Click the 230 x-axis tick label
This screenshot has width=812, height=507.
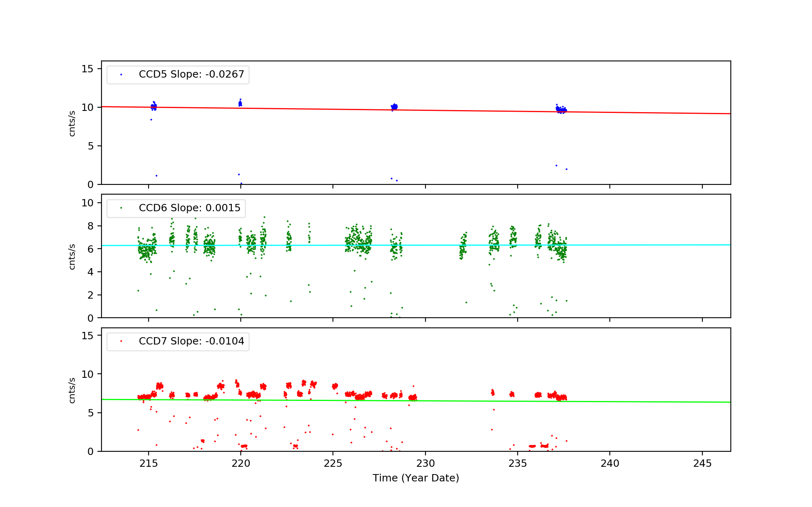click(x=425, y=464)
